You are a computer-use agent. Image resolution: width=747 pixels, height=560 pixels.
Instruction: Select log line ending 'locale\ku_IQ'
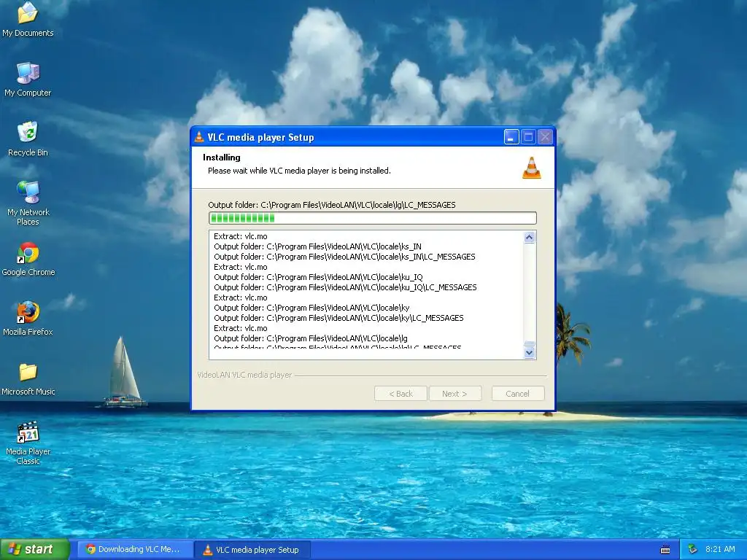tap(318, 277)
